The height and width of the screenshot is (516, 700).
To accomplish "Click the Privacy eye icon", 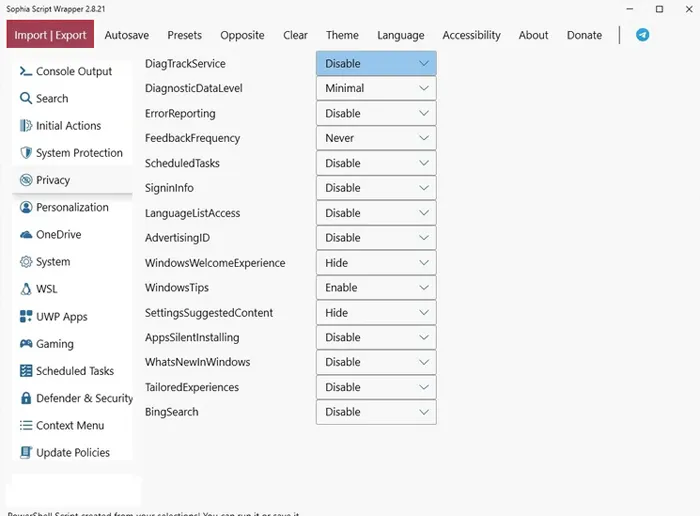I will 25,180.
